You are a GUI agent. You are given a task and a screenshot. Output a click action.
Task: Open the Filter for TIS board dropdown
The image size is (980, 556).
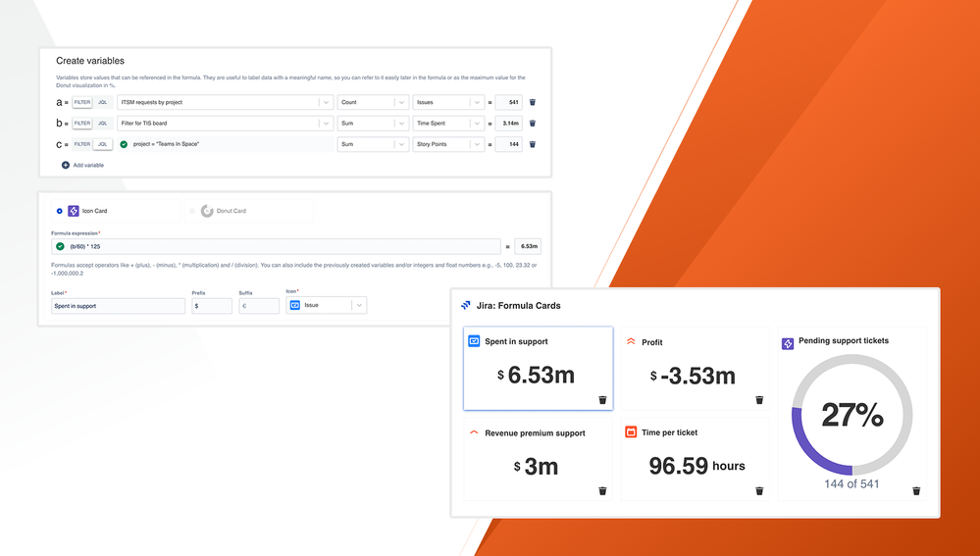(x=225, y=124)
